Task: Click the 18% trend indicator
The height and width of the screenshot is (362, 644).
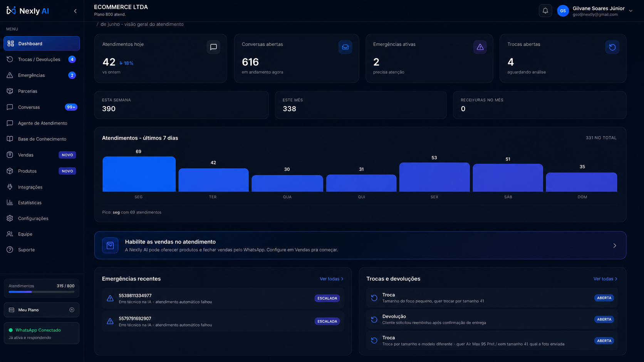Action: (126, 63)
